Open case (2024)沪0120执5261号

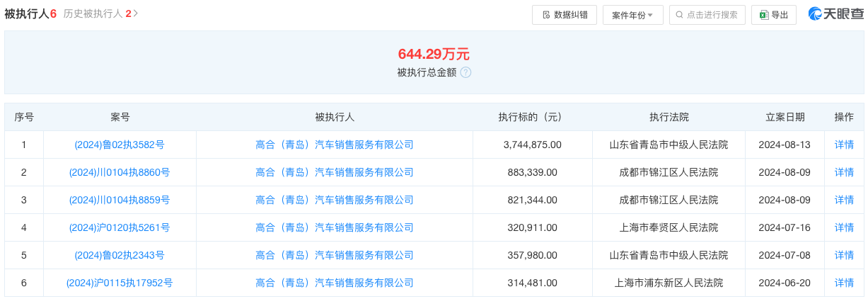point(120,227)
